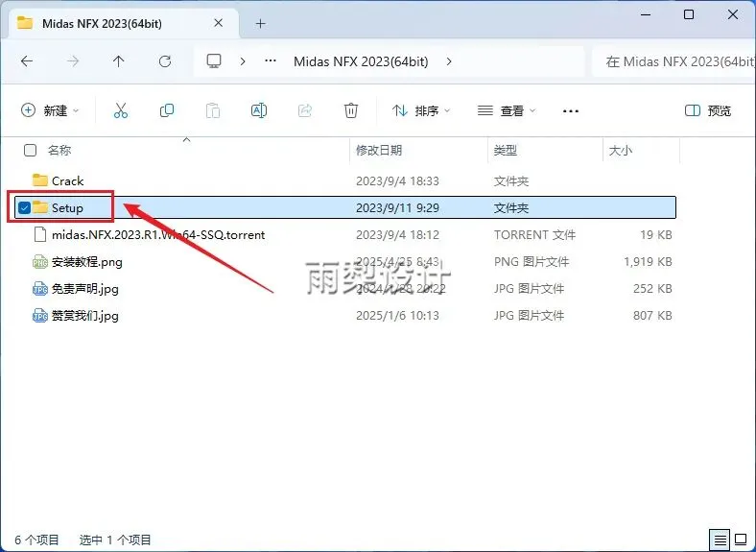
Task: Click the TORRENT 文件 type cell
Action: (534, 235)
